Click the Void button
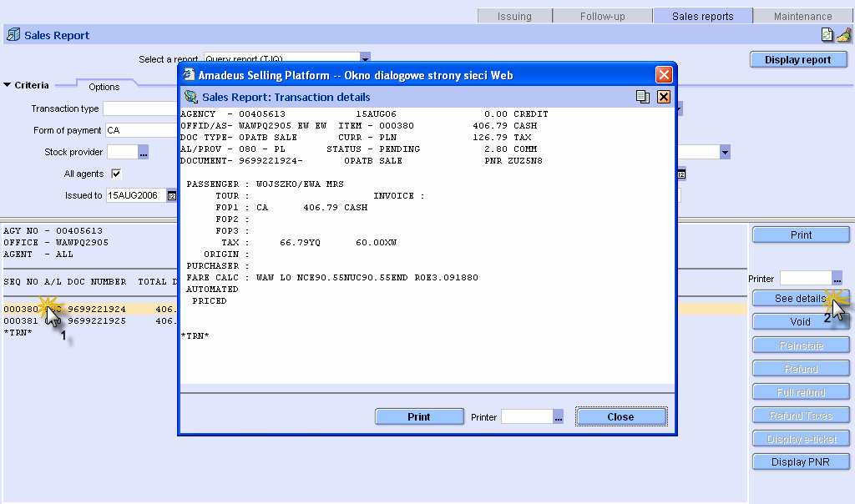 801,322
